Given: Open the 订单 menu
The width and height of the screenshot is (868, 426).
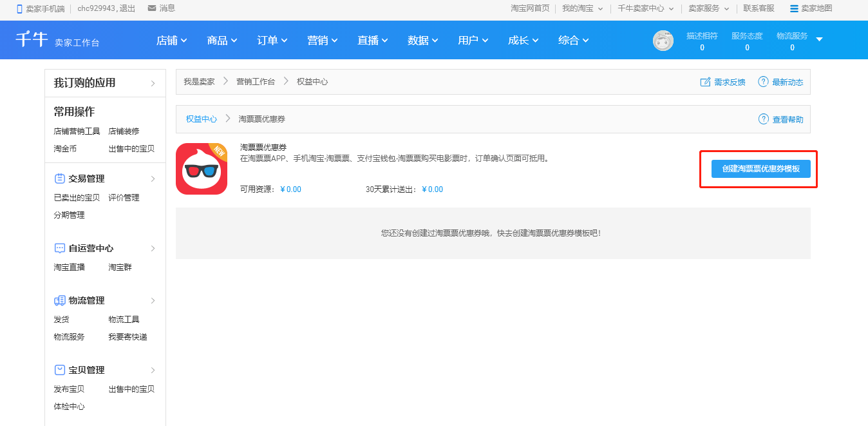Looking at the screenshot, I should [272, 40].
